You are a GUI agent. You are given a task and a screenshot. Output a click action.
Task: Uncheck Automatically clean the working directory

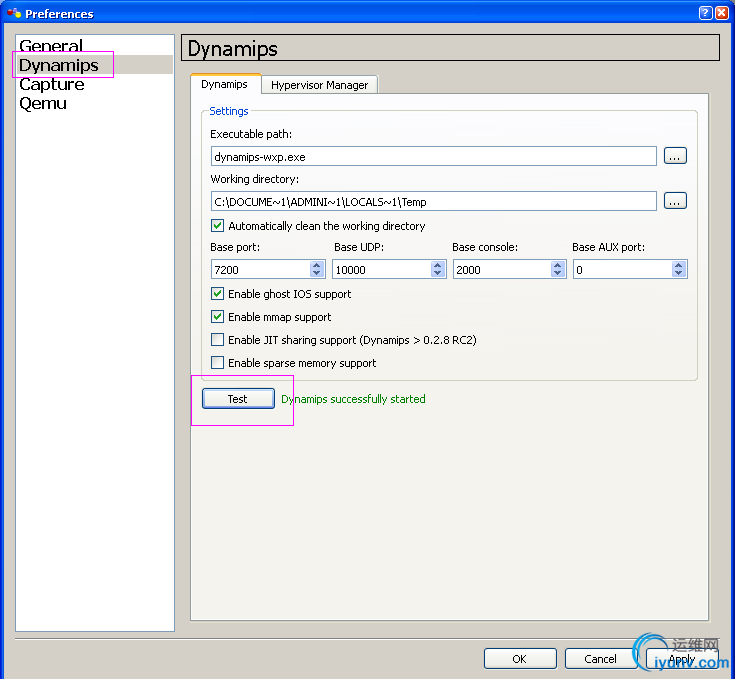tap(218, 226)
